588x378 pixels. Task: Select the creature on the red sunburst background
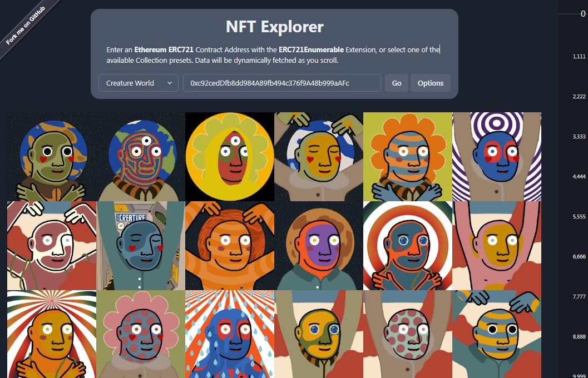click(51, 334)
